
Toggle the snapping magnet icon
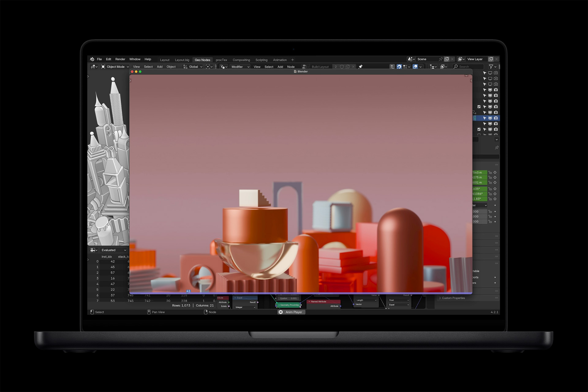[x=399, y=66]
